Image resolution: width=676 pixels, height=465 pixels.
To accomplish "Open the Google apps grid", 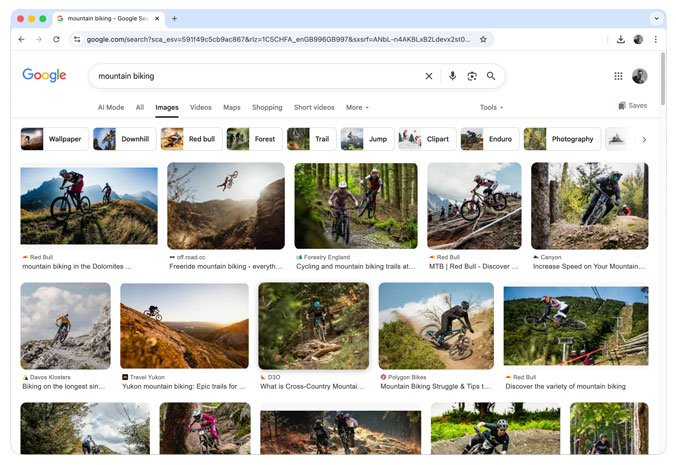I will [x=618, y=76].
